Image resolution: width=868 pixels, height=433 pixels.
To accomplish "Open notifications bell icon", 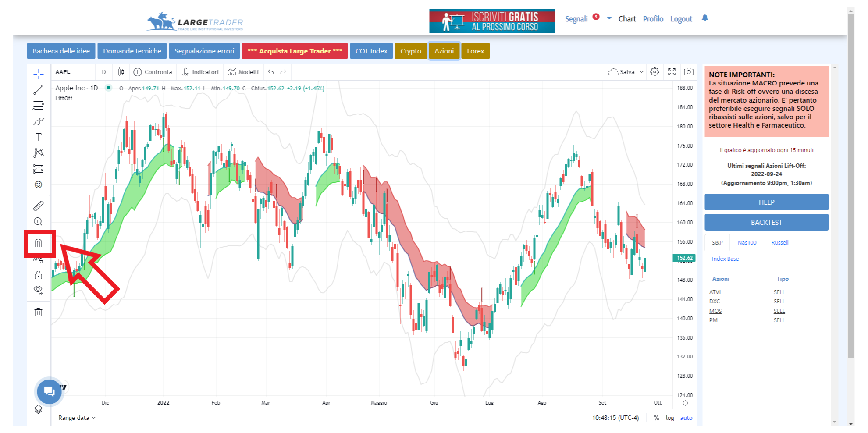I will coord(705,18).
